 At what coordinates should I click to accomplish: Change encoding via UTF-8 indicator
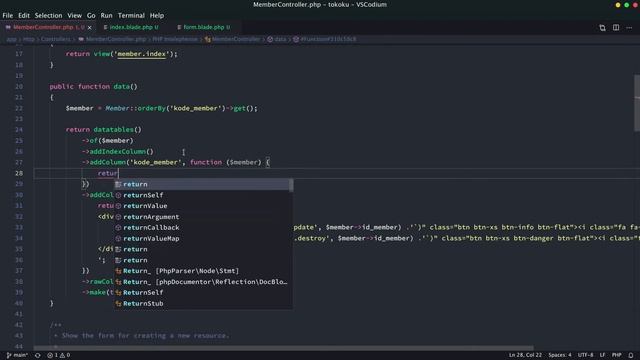pyautogui.click(x=585, y=355)
